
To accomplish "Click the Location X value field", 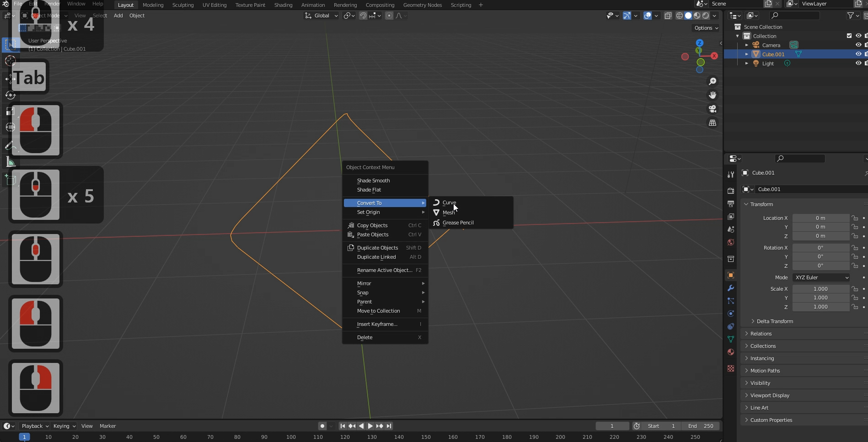I will tap(821, 218).
